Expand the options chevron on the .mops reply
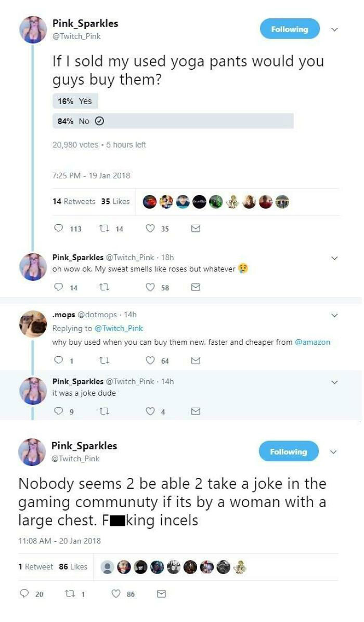The height and width of the screenshot is (622, 364). pyautogui.click(x=335, y=315)
